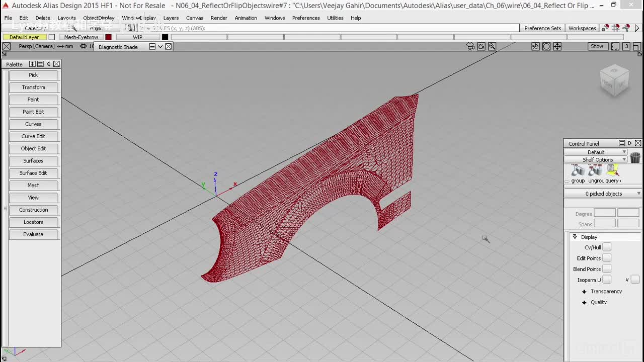This screenshot has width=644, height=362.
Task: Click the Surface Edit palette button
Action: pos(33,173)
